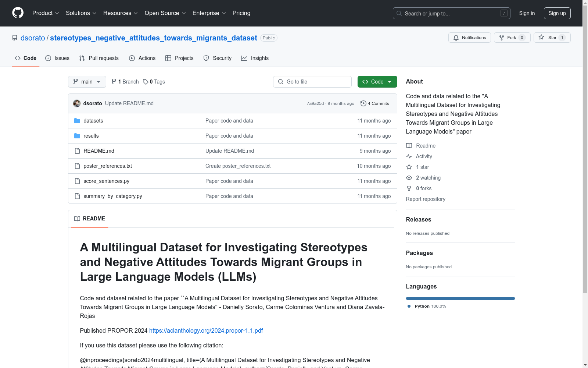Open the aclanthology.org paper link

pyautogui.click(x=206, y=330)
